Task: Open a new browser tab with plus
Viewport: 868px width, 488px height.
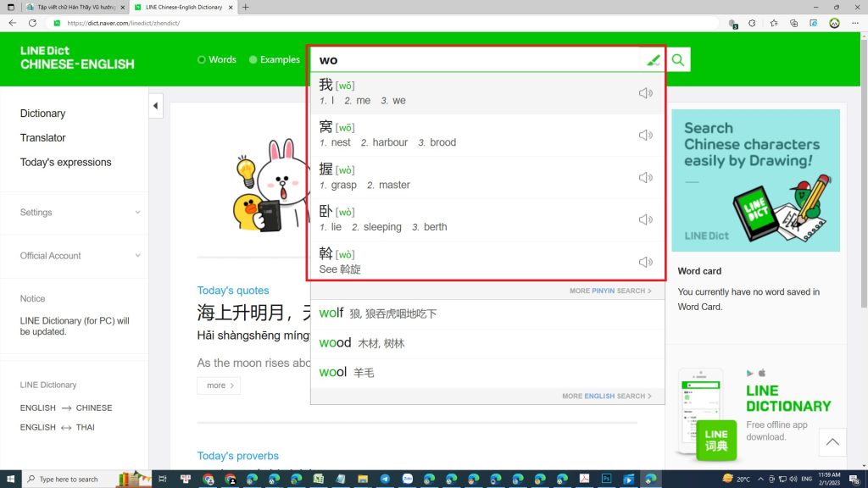Action: point(245,7)
